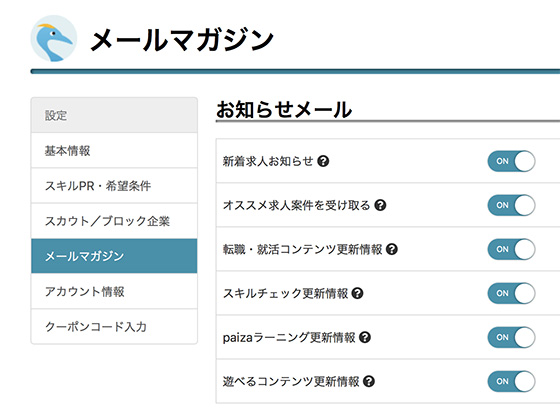Screen dimensions: 560x418
Task: Open help icon next to オススメ求人案件を受け取る
Action: (x=380, y=205)
